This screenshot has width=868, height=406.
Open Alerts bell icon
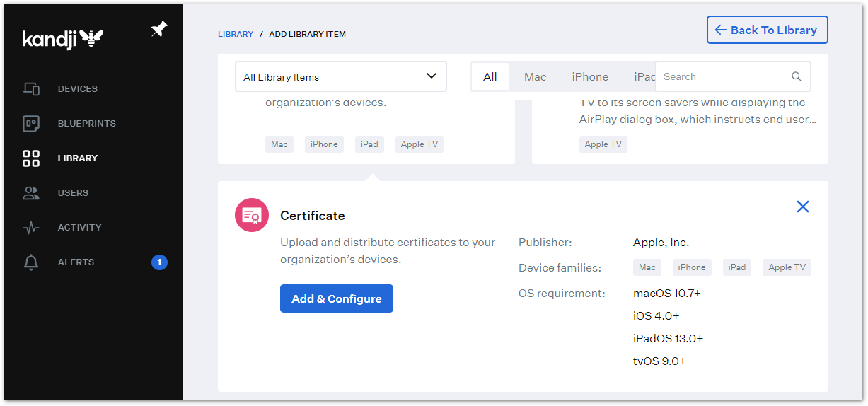[31, 262]
